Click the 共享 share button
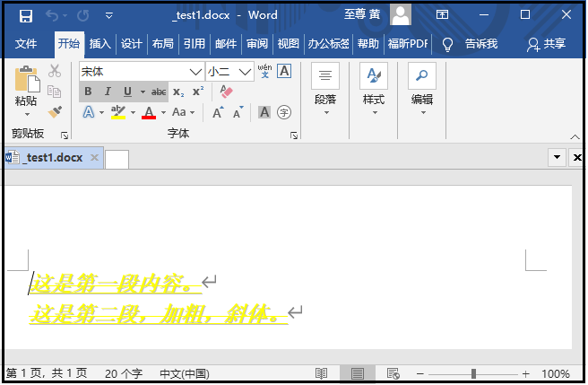Viewport: 588px width, 385px height. pyautogui.click(x=547, y=44)
